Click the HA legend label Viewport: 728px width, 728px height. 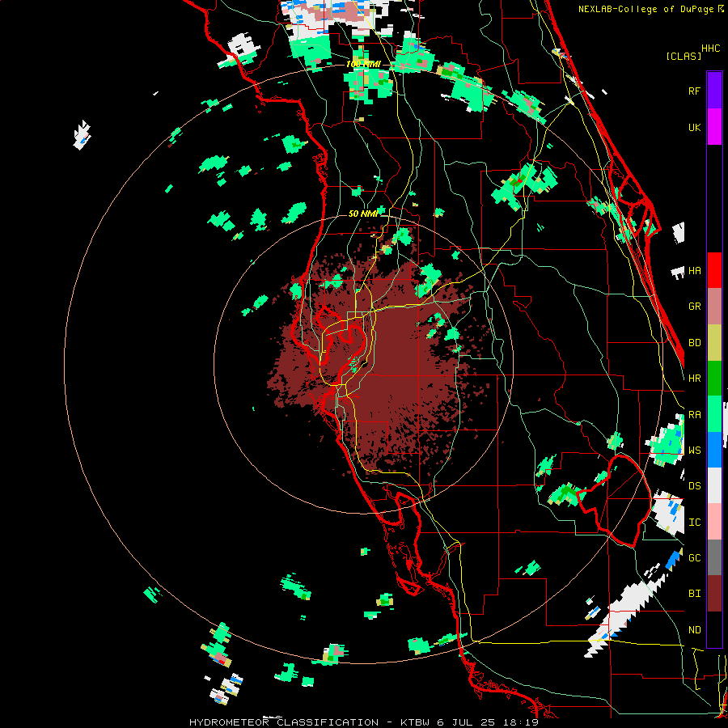pyautogui.click(x=694, y=271)
